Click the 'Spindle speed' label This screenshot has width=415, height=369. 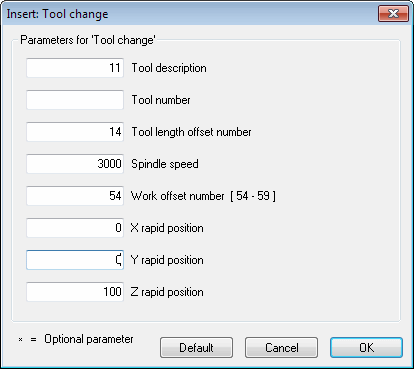[x=165, y=164]
